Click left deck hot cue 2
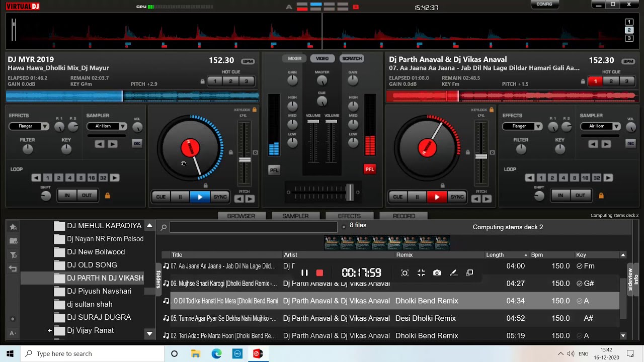This screenshot has width=644, height=362. click(230, 81)
